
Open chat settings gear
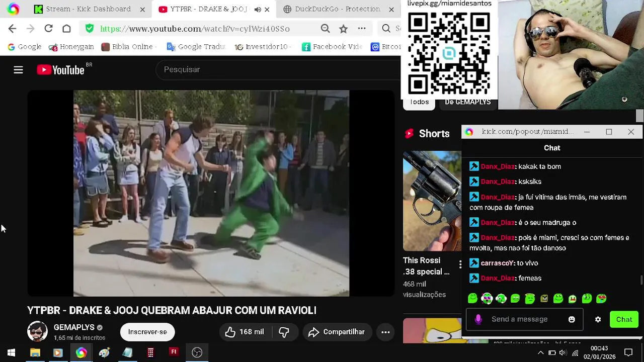pos(598,319)
